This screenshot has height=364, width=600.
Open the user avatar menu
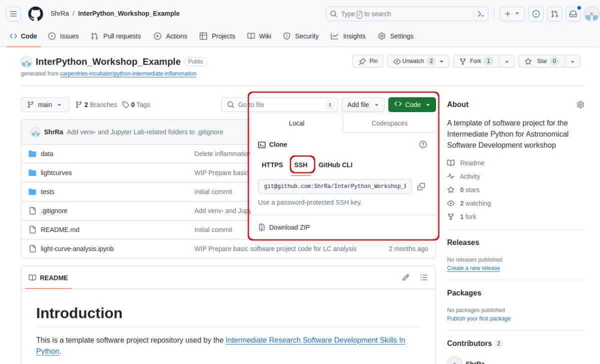tap(590, 14)
